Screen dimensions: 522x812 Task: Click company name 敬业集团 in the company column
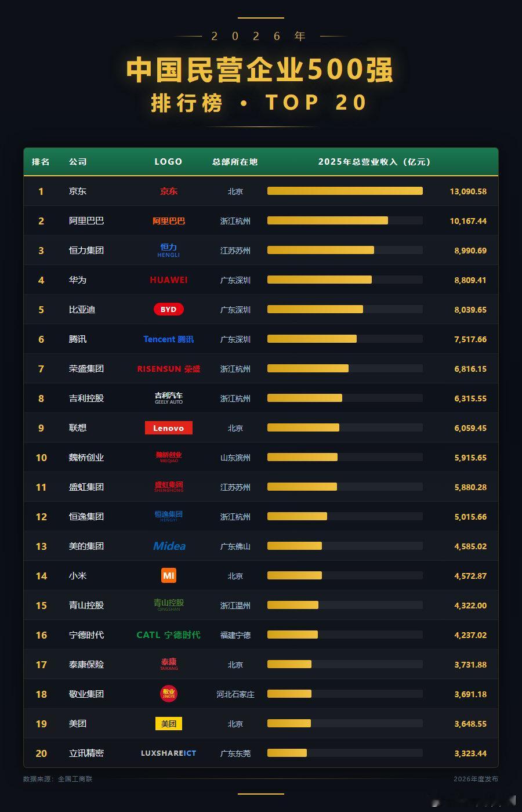86,694
